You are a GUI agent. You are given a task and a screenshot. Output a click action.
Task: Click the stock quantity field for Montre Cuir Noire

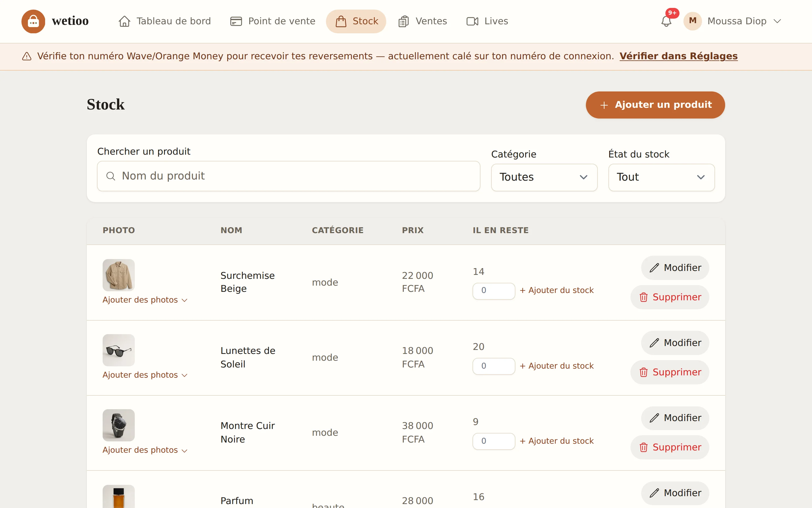pos(494,441)
